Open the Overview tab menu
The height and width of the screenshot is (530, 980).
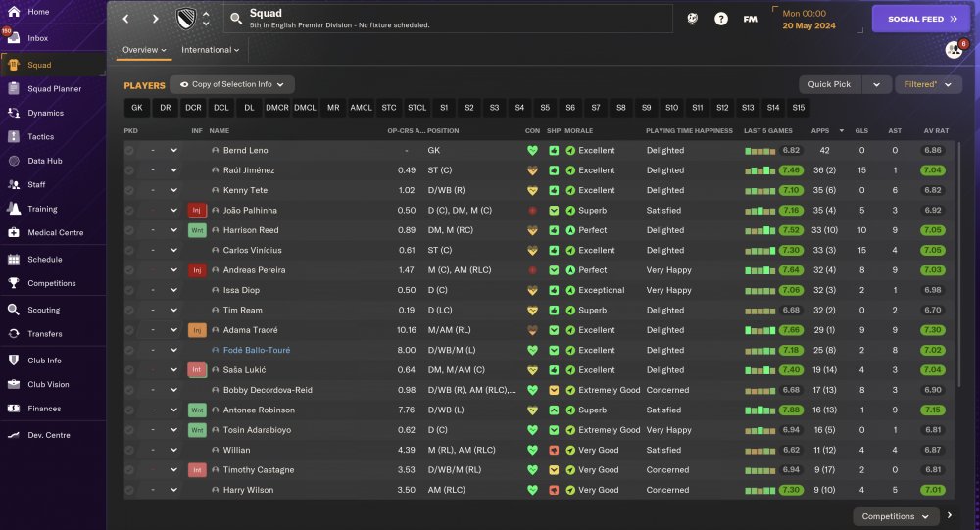click(x=144, y=49)
